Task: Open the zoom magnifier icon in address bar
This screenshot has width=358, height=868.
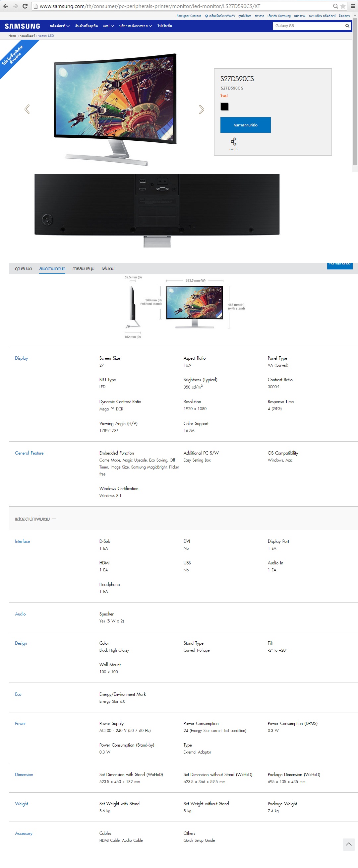Action: pyautogui.click(x=335, y=6)
